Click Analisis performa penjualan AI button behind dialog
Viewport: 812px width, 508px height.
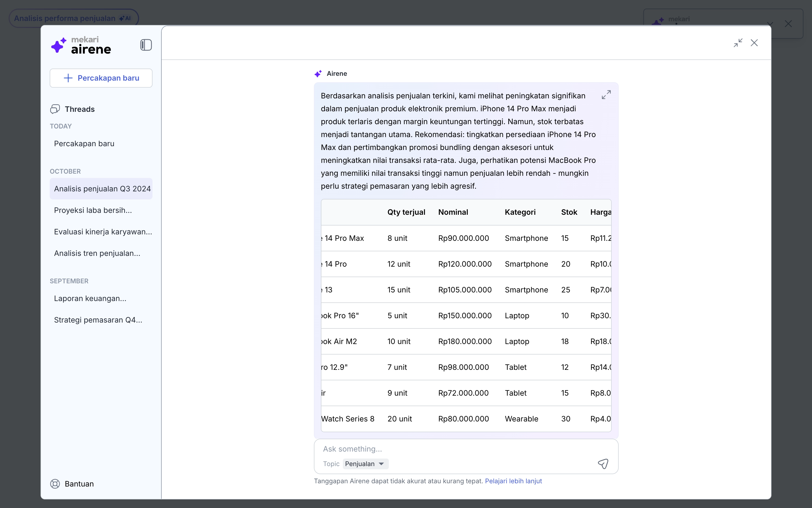click(x=74, y=18)
